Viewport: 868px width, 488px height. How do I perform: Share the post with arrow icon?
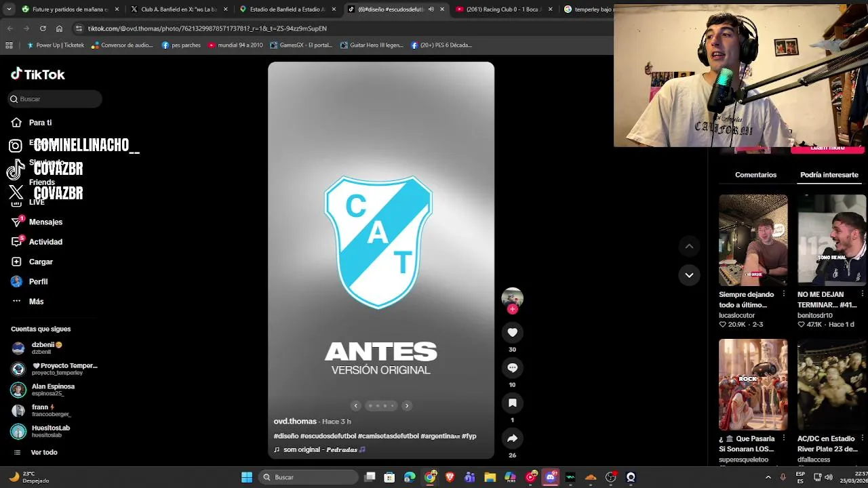click(512, 439)
